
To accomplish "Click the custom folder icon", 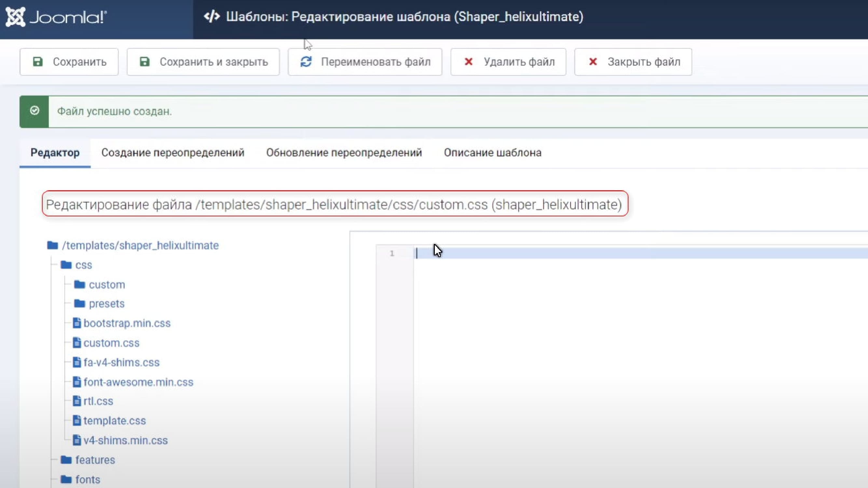I will click(x=79, y=285).
